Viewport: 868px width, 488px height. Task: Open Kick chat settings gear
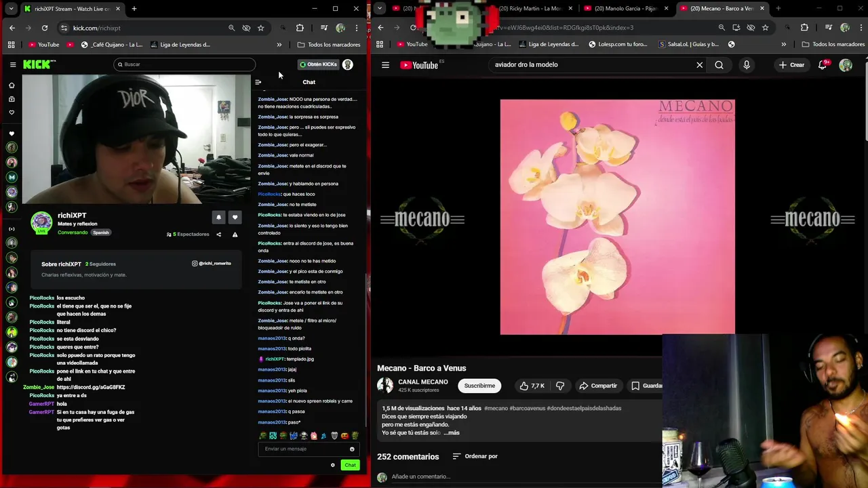(x=333, y=465)
